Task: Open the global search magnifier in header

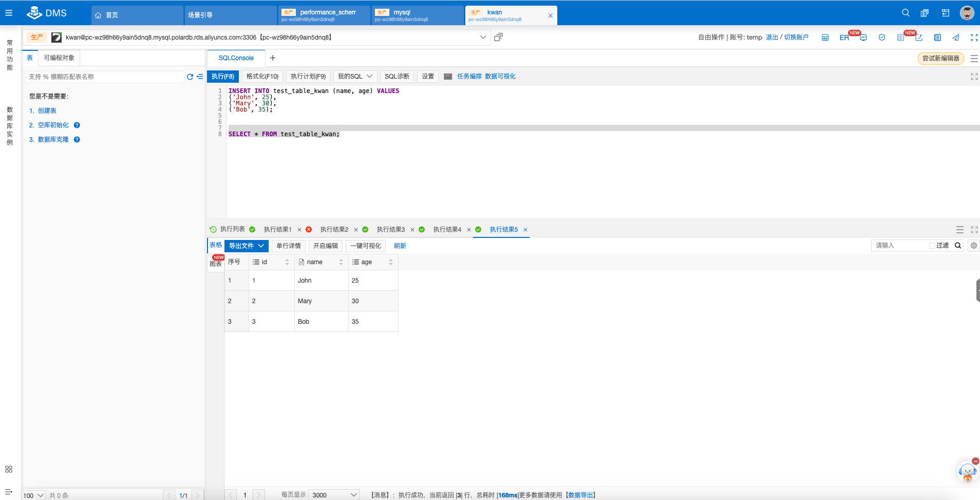Action: 906,13
